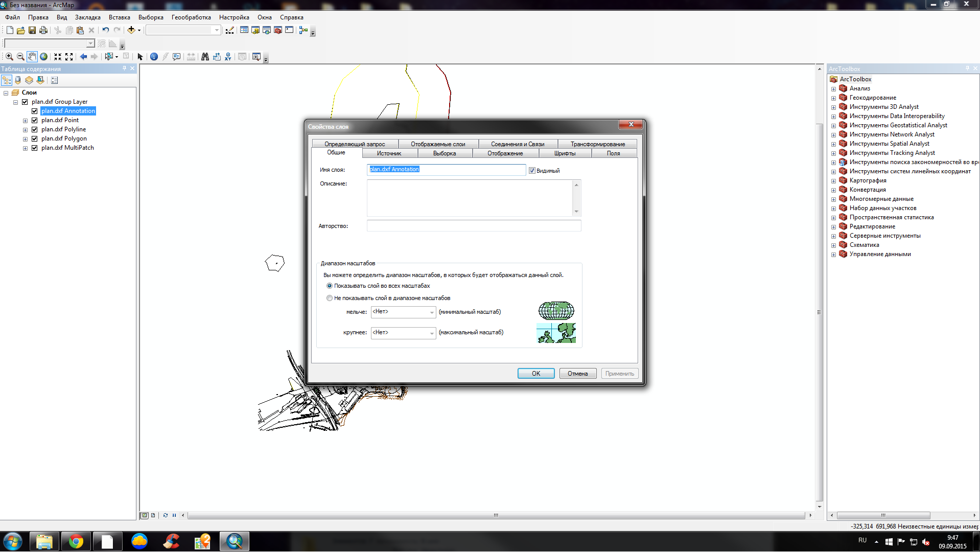Switch to layout view at map bottom
Viewport: 980px width, 552px height.
[x=153, y=515]
